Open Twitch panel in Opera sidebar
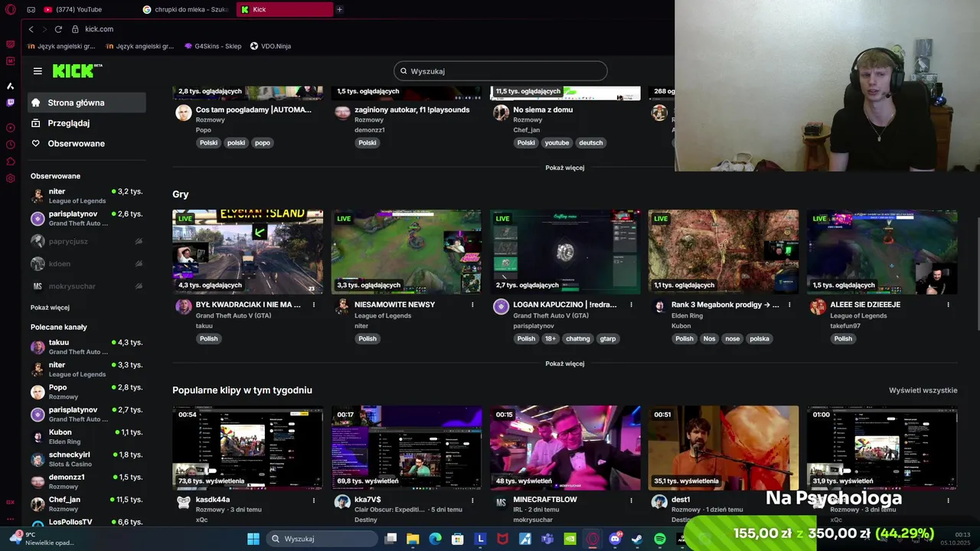 11,103
